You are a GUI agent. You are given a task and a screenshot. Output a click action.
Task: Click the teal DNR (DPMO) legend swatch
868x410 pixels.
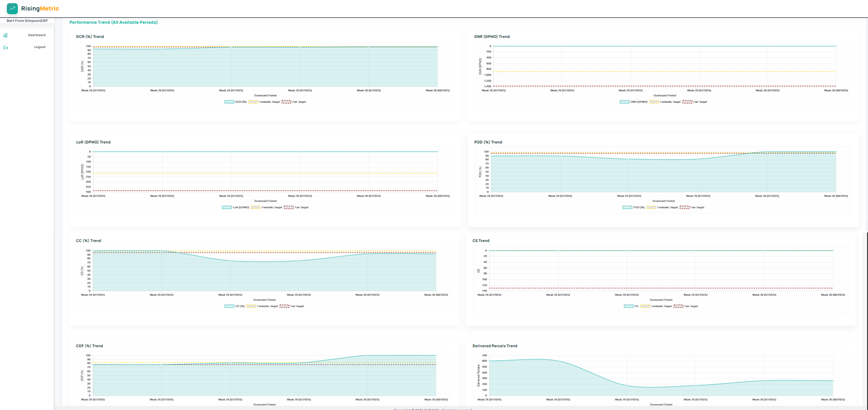pos(625,102)
